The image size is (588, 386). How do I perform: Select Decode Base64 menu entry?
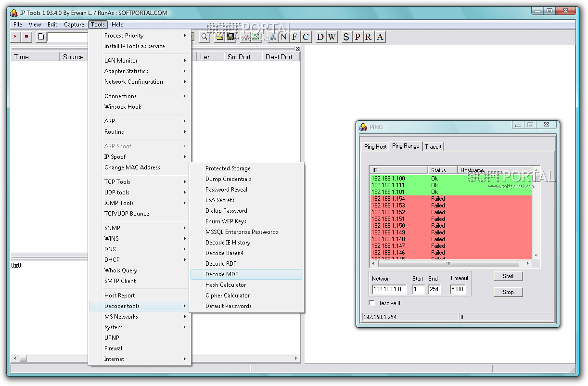pyautogui.click(x=247, y=253)
